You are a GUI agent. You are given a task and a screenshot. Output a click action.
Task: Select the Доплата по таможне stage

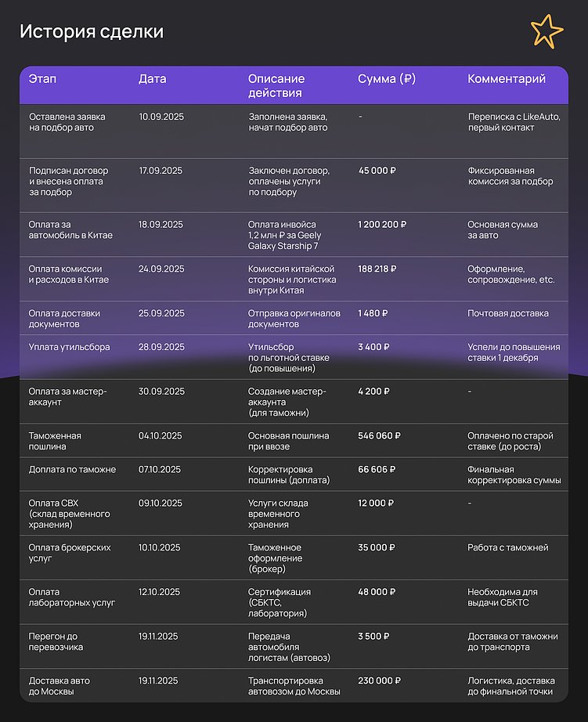72,470
